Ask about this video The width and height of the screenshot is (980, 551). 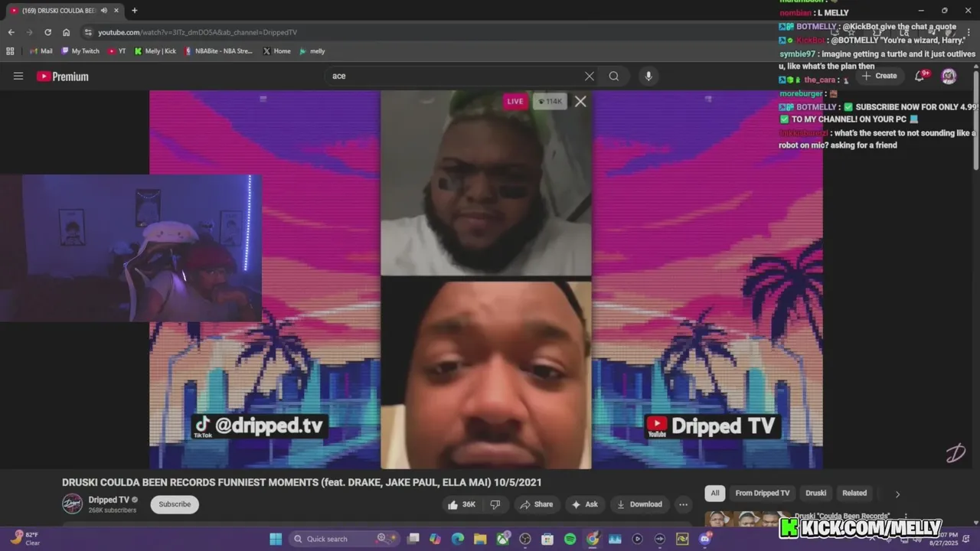coord(585,504)
